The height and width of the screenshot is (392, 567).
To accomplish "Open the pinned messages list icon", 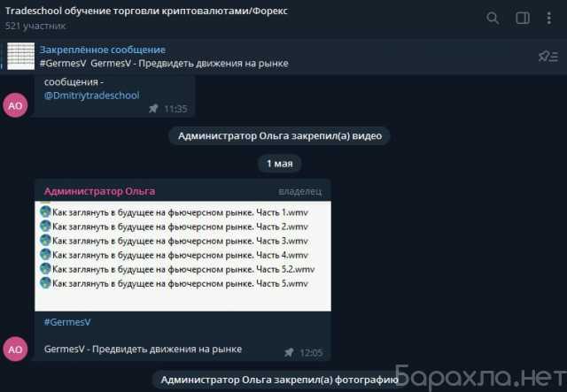I will [x=548, y=57].
